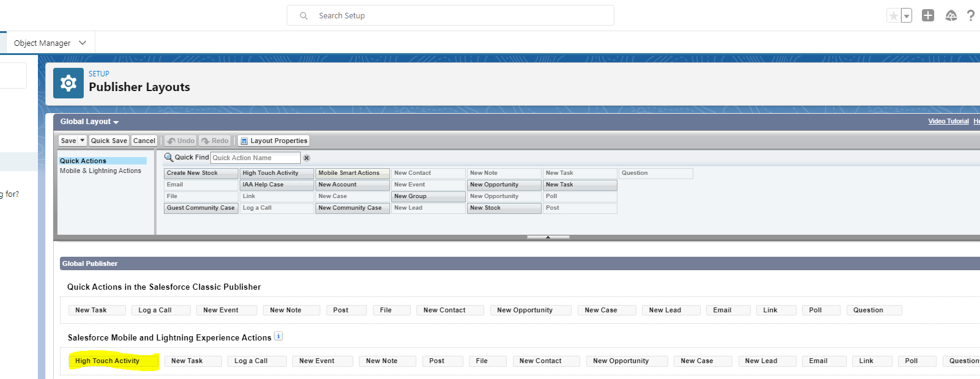Open the Object Manager tab menu chevron
The image size is (980, 379).
point(83,43)
